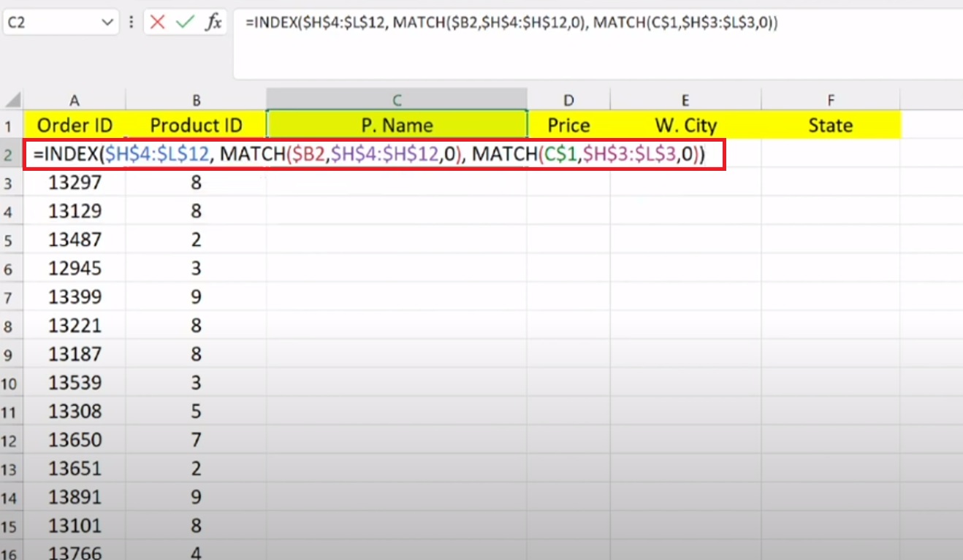Select the Order ID header cell
Screen dimensions: 963x560
coord(75,125)
